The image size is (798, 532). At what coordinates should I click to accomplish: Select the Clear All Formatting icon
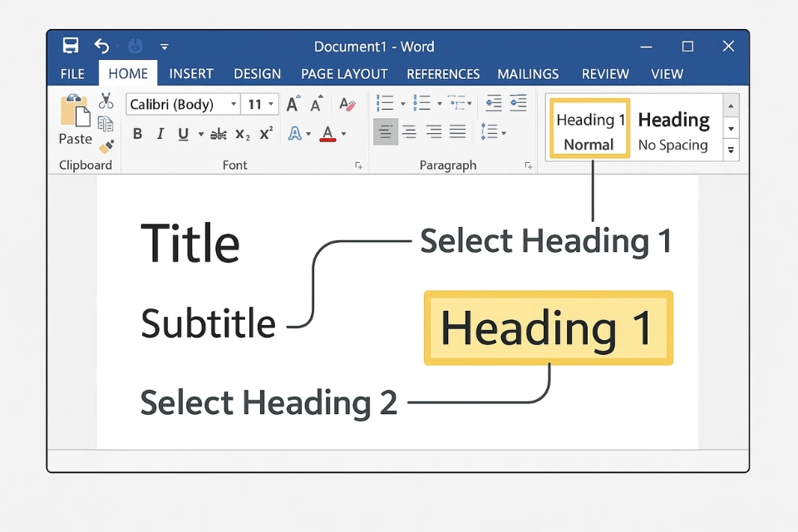347,104
